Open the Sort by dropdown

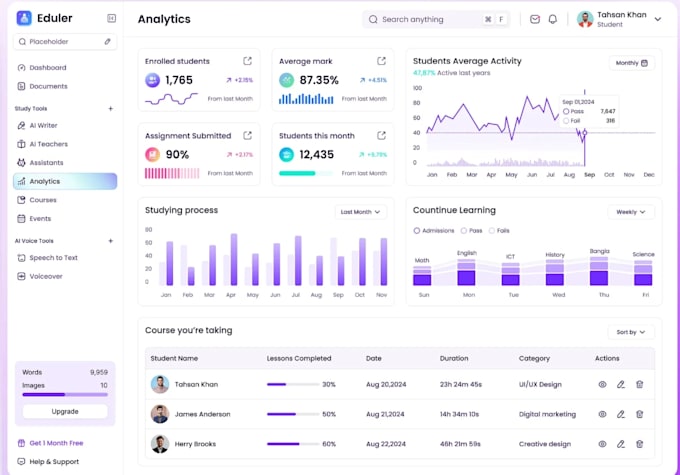[631, 332]
